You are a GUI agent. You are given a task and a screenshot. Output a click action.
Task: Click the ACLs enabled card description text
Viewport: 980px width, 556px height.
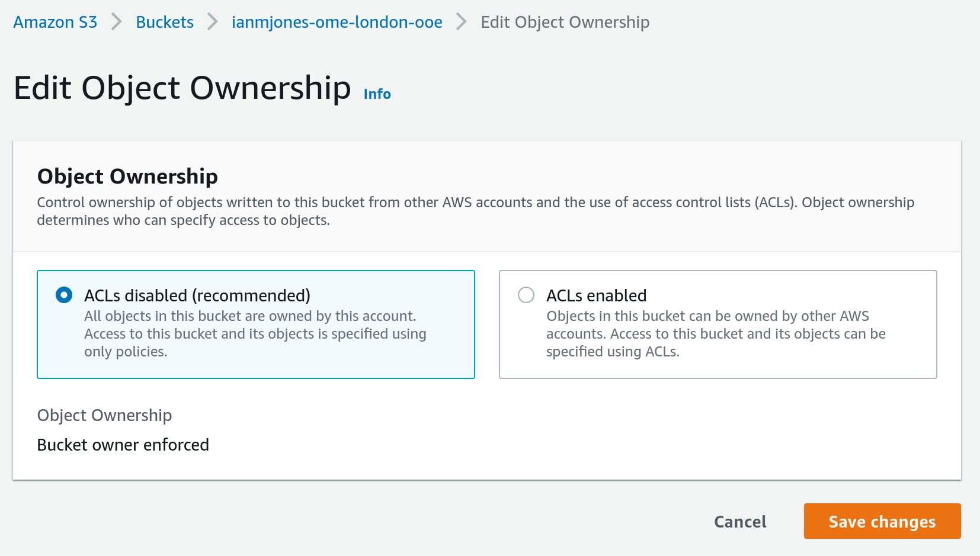click(715, 333)
